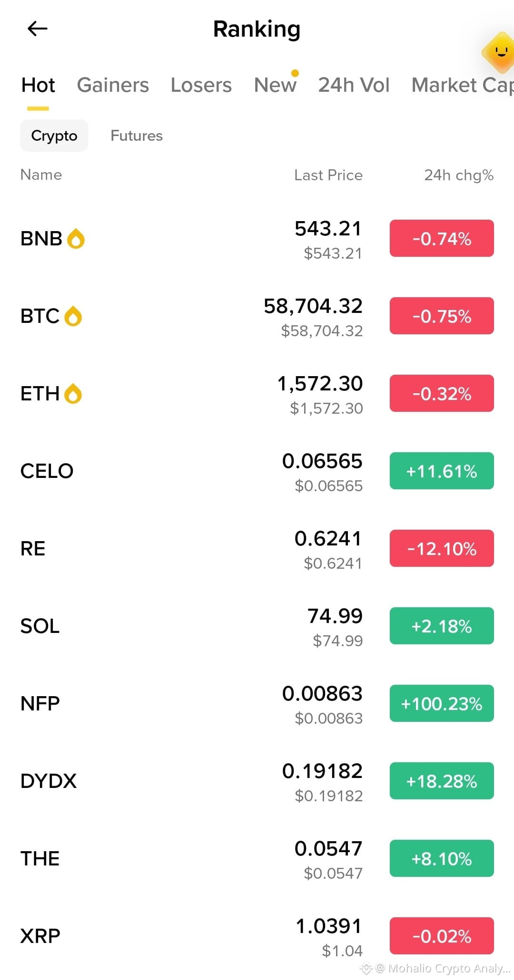Sort by the Last Price column header

(x=328, y=175)
